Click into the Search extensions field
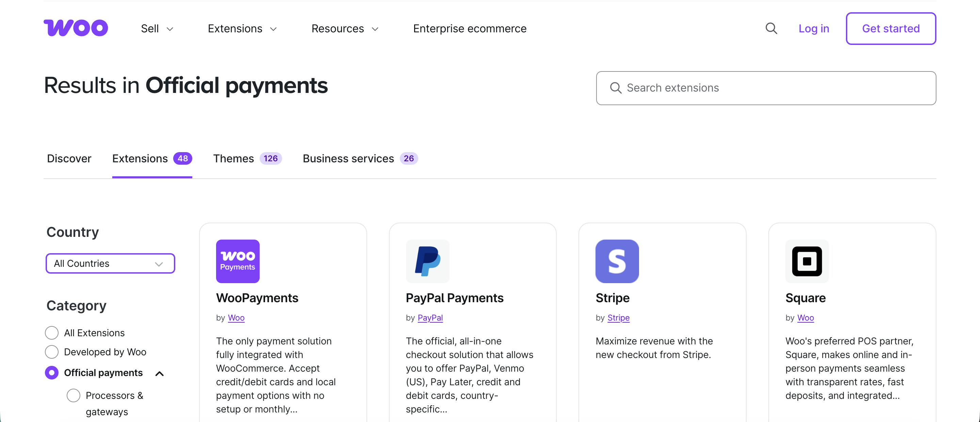The height and width of the screenshot is (422, 980). point(766,88)
